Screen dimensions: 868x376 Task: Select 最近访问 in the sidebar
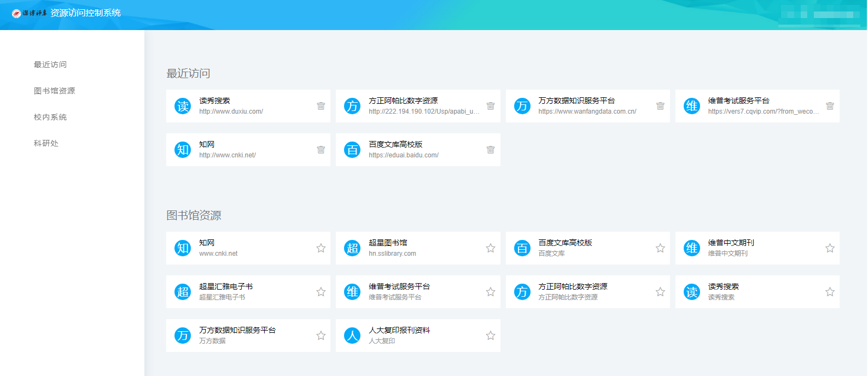point(50,64)
